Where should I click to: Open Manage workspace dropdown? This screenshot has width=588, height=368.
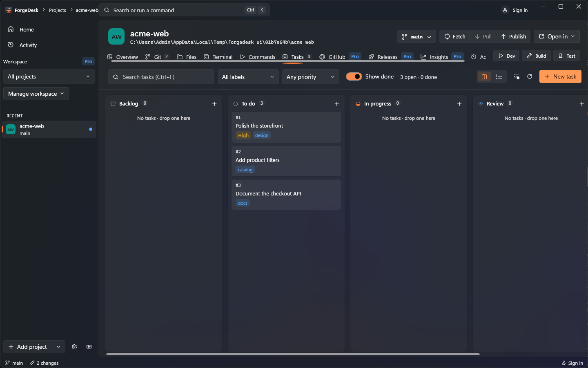coord(36,94)
